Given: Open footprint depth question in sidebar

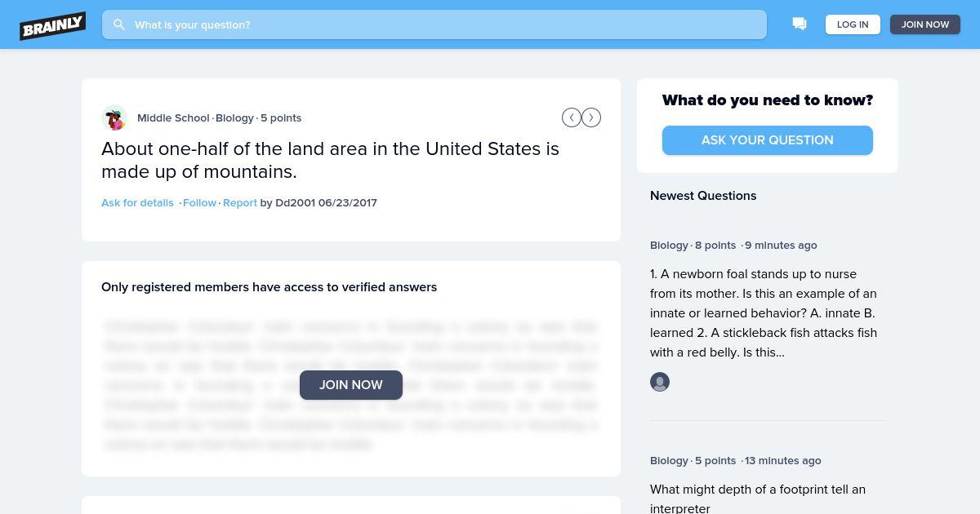Looking at the screenshot, I should [758, 498].
